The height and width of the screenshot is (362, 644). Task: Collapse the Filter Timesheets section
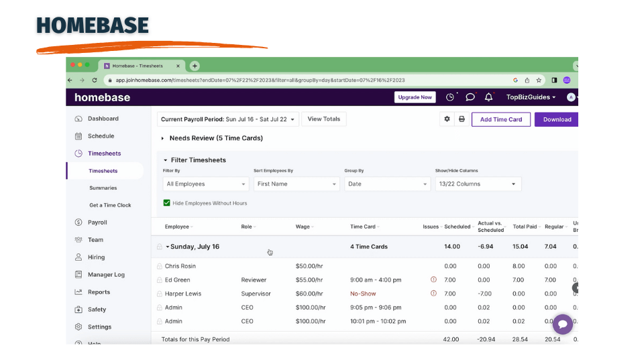click(x=195, y=160)
